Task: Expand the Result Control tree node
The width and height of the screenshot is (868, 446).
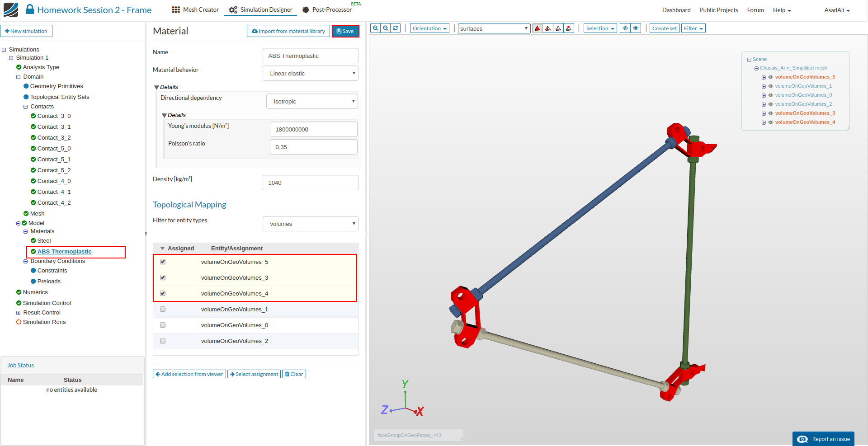Action: coord(19,313)
